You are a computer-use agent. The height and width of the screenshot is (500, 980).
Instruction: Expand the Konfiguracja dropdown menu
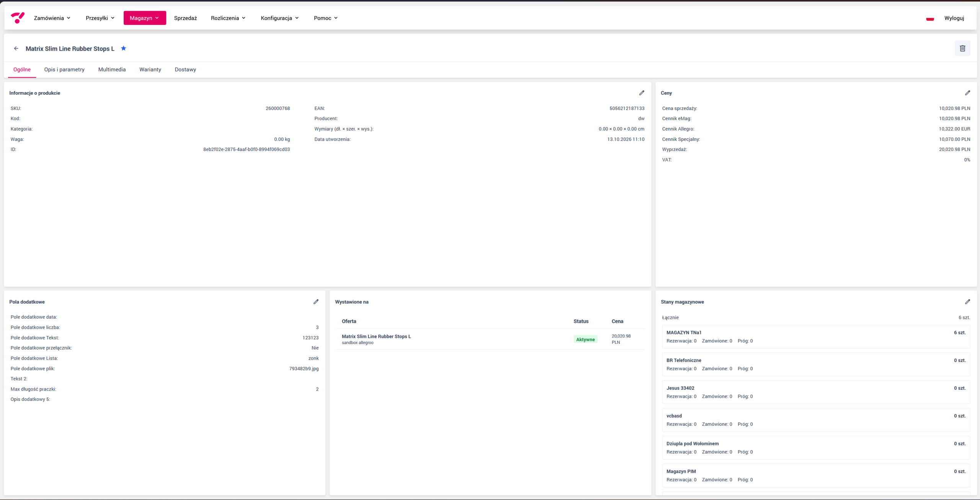click(x=279, y=18)
